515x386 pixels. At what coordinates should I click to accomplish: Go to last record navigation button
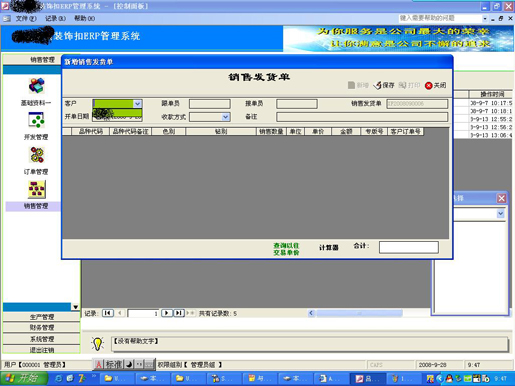pyautogui.click(x=179, y=313)
